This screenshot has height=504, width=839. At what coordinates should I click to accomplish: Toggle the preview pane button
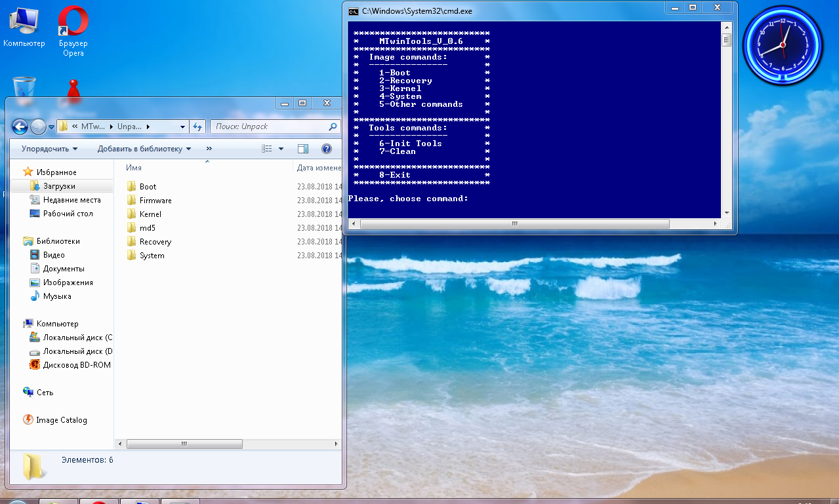tap(302, 149)
